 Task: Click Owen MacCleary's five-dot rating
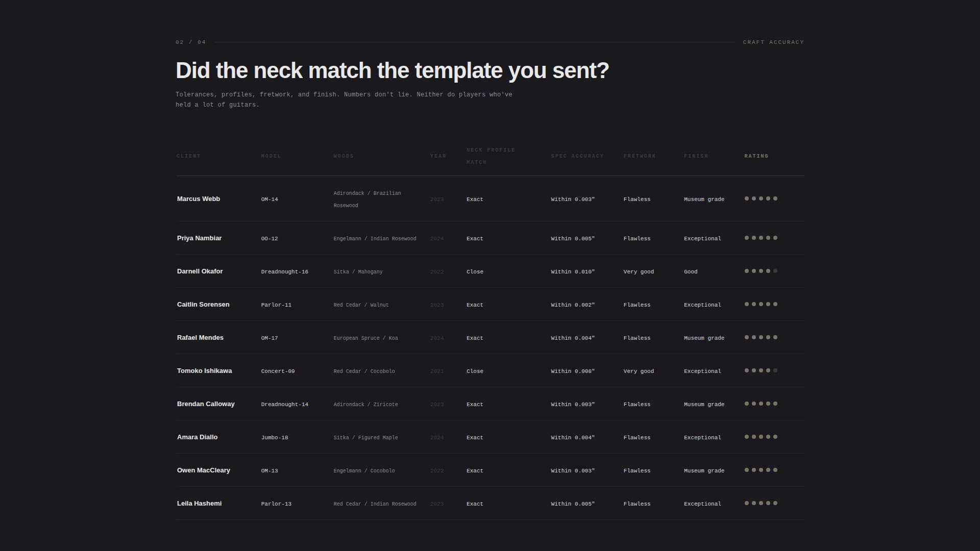[761, 470]
